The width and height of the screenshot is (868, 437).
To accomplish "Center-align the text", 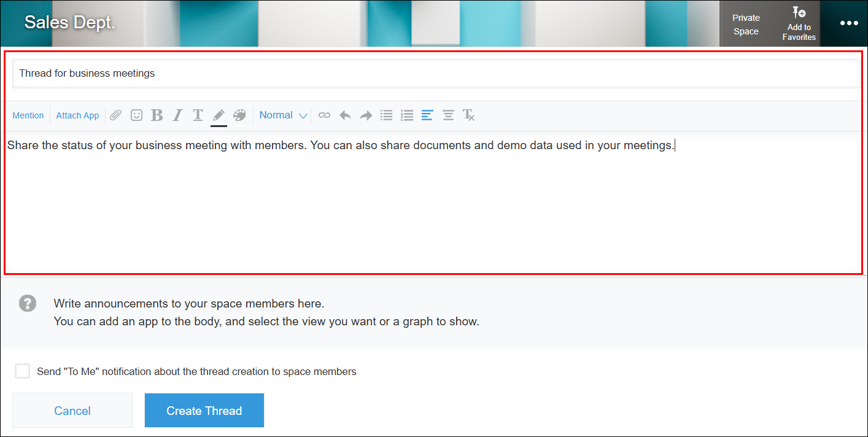I will click(x=448, y=115).
